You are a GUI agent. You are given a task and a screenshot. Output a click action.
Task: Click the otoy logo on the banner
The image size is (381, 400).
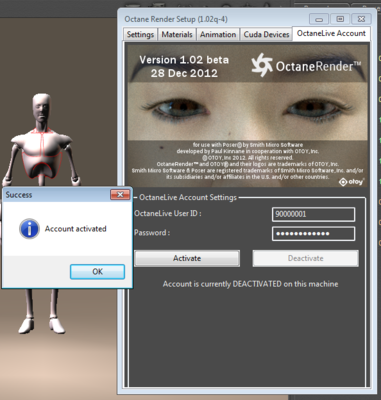tap(352, 182)
